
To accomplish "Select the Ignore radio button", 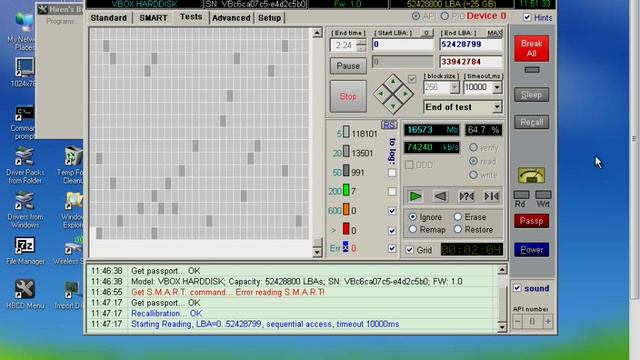I will [413, 217].
